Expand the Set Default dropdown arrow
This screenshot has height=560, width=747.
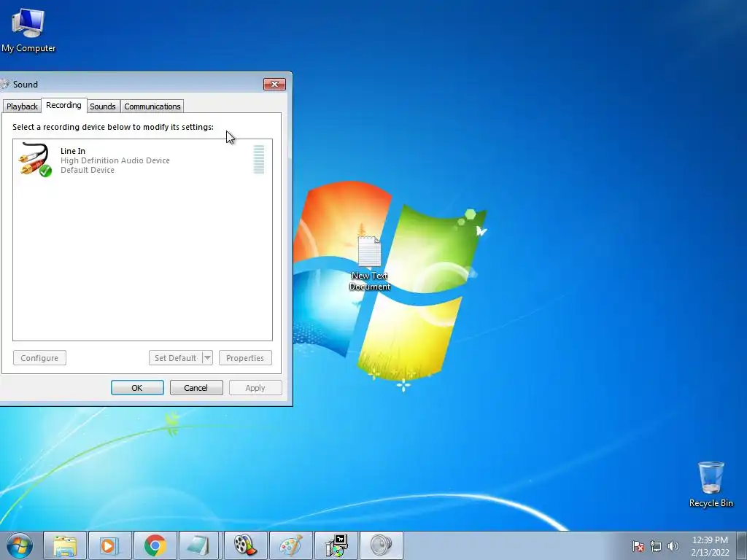[x=207, y=357]
